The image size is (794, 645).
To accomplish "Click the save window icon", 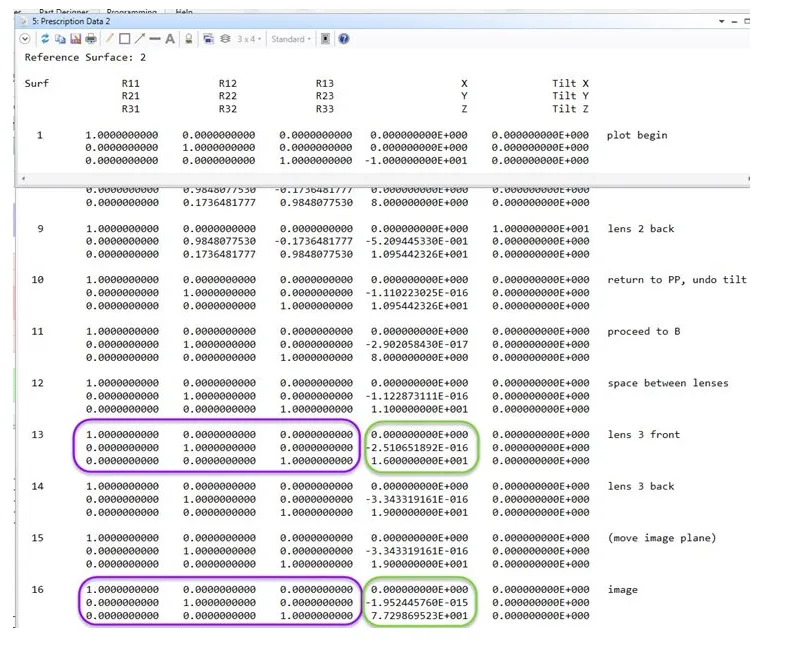I will point(75,39).
